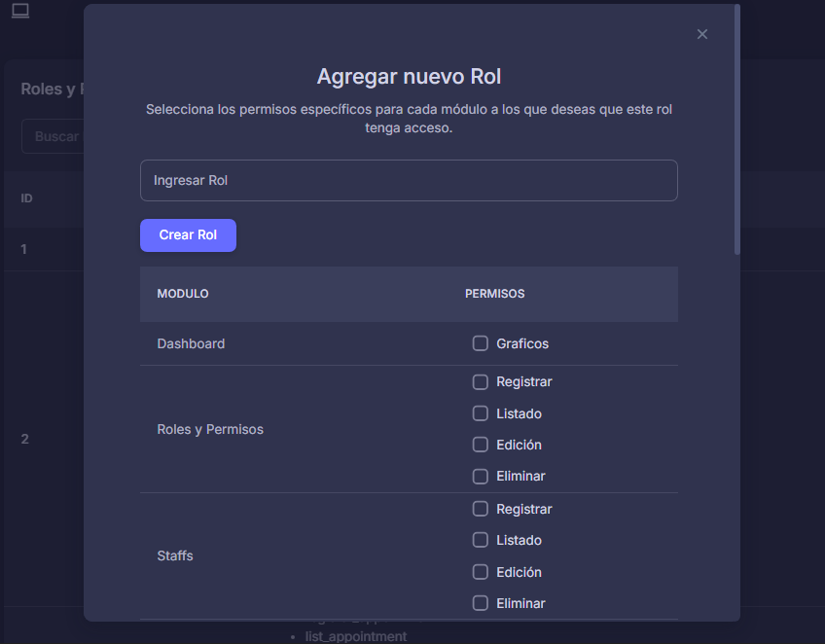Tick Eliminar for Roles y Permisos

(480, 477)
